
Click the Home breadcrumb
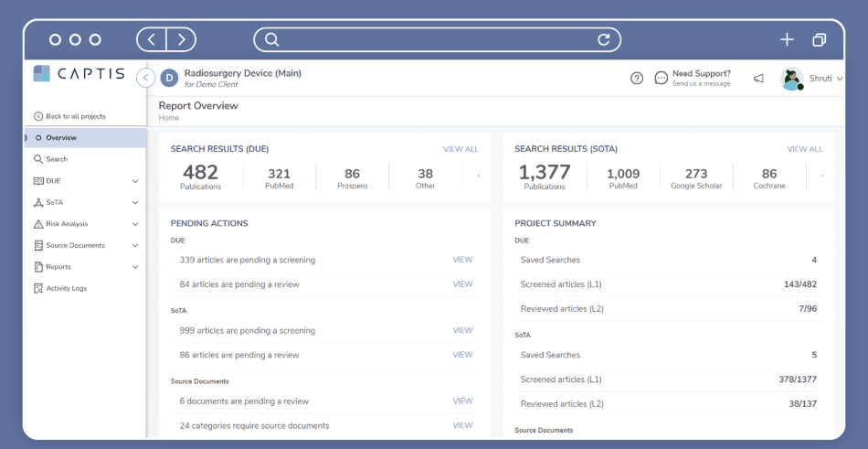click(169, 118)
